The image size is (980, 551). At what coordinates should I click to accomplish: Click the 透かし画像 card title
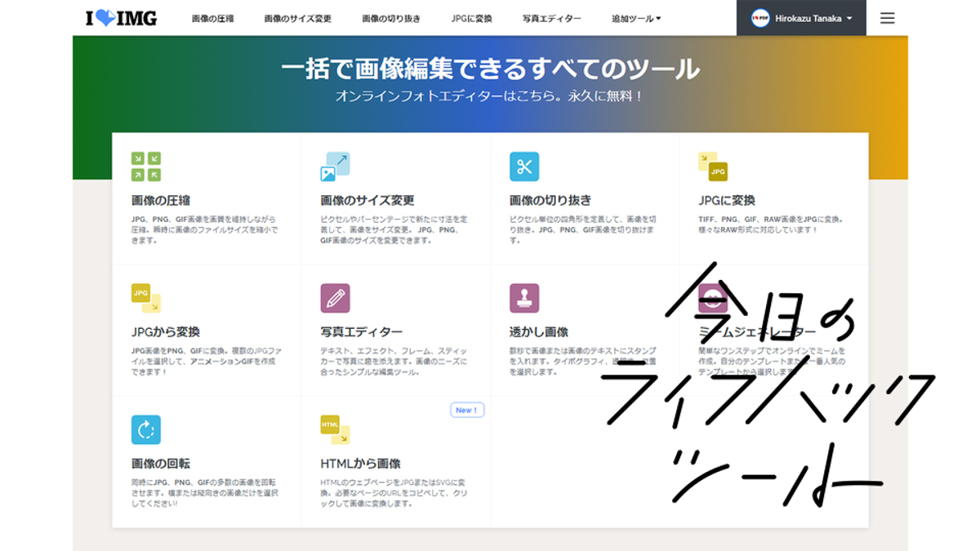pos(538,332)
